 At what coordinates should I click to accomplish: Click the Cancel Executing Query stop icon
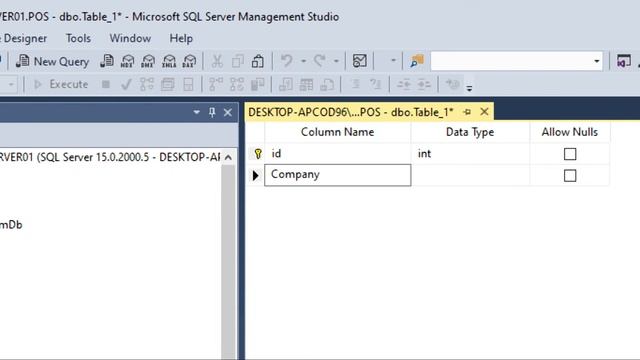(x=106, y=84)
